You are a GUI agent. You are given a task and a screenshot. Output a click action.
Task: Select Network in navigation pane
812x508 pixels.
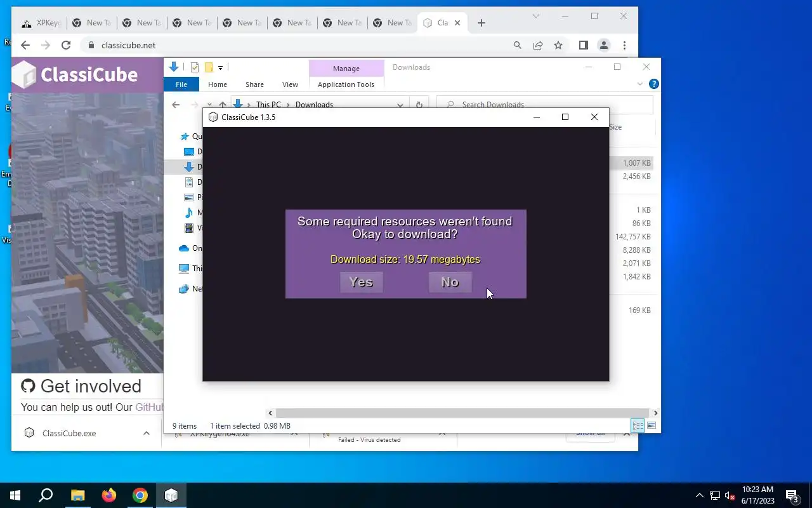pyautogui.click(x=190, y=288)
